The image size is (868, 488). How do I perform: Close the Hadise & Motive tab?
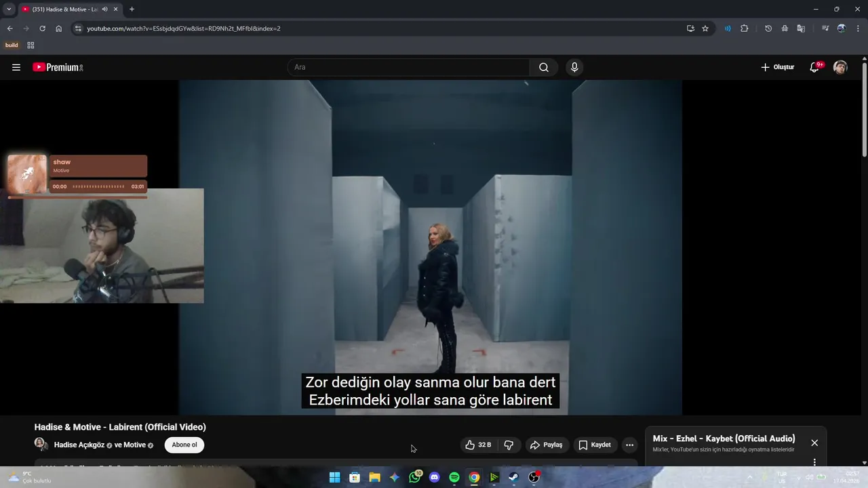[x=116, y=9]
